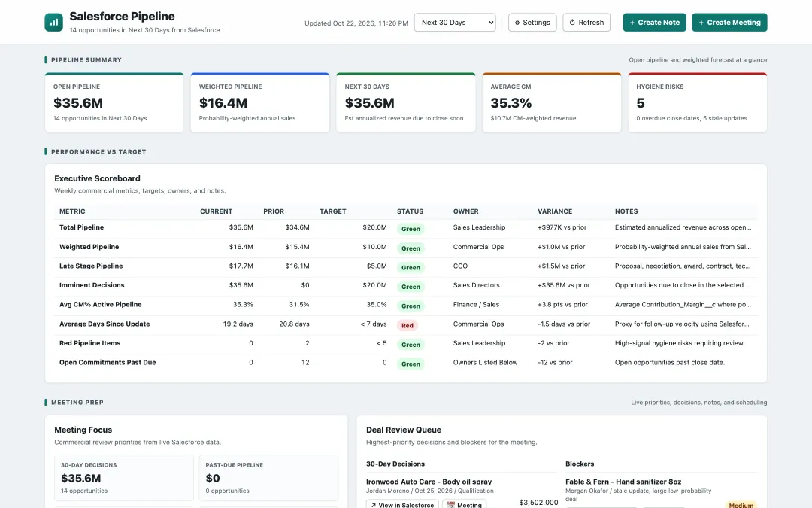Click View in Salesforce for Ironwood Auto Care

(402, 504)
